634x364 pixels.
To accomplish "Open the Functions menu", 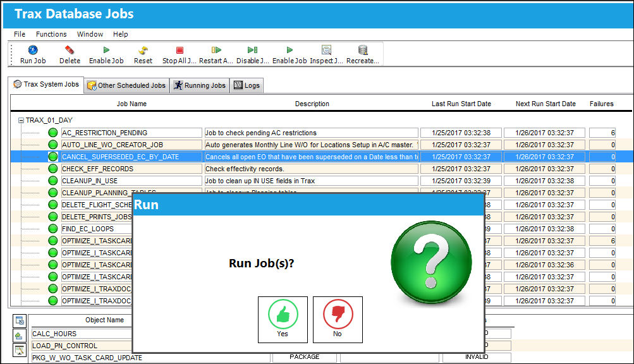I will point(51,34).
